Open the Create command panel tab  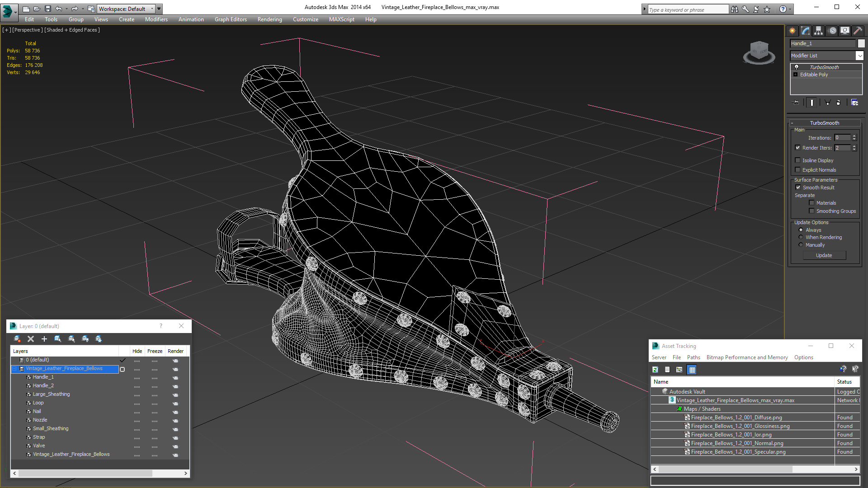793,31
